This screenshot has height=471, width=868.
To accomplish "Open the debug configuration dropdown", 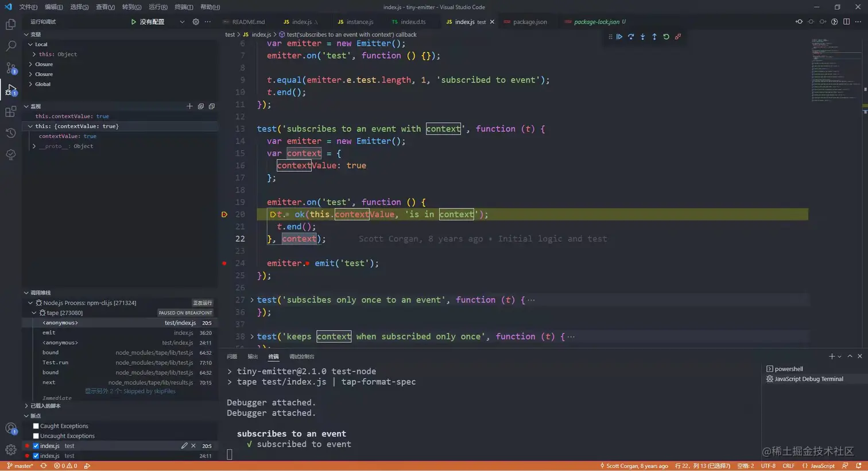I will [182, 22].
